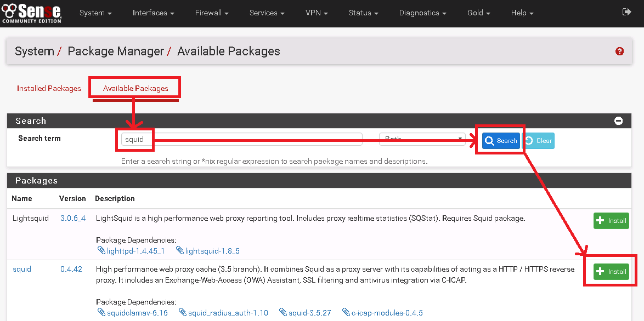Open the Status menu
Viewport: 644px width, 321px height.
coord(364,13)
